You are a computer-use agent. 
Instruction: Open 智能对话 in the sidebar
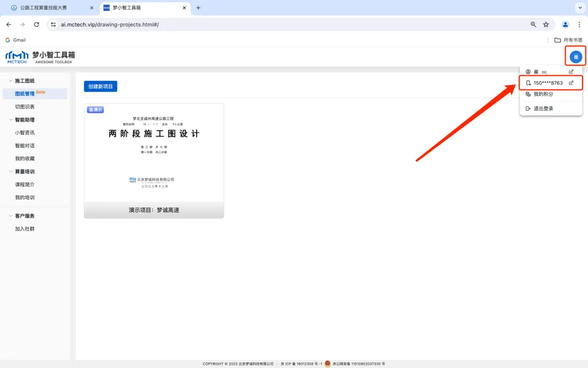[x=24, y=146]
